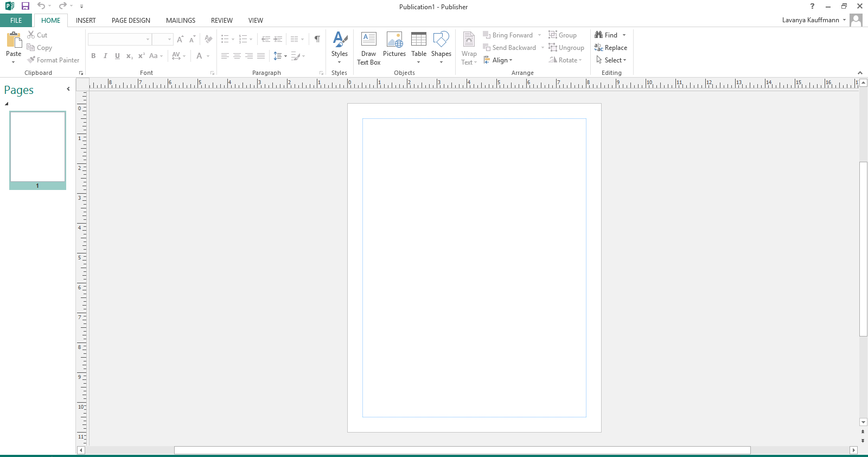This screenshot has height=457, width=868.
Task: Click the user name Lavanya Kauffmann
Action: (810, 20)
